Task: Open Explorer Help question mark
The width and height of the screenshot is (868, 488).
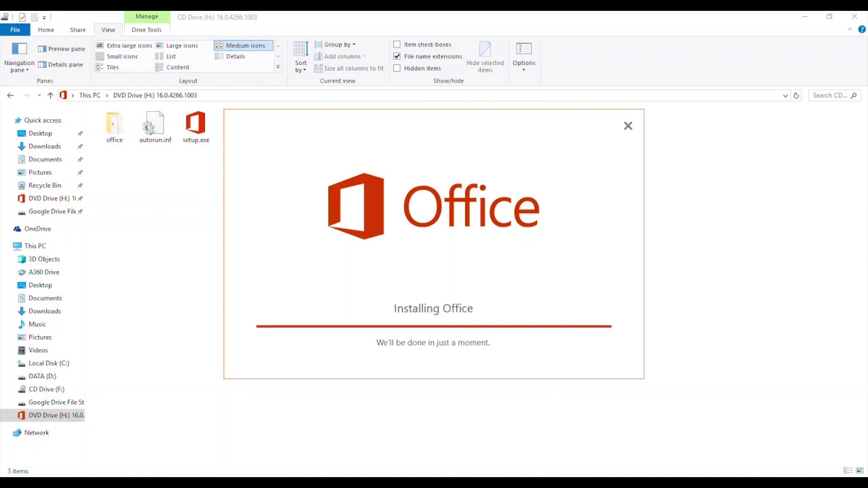Action: 862,30
